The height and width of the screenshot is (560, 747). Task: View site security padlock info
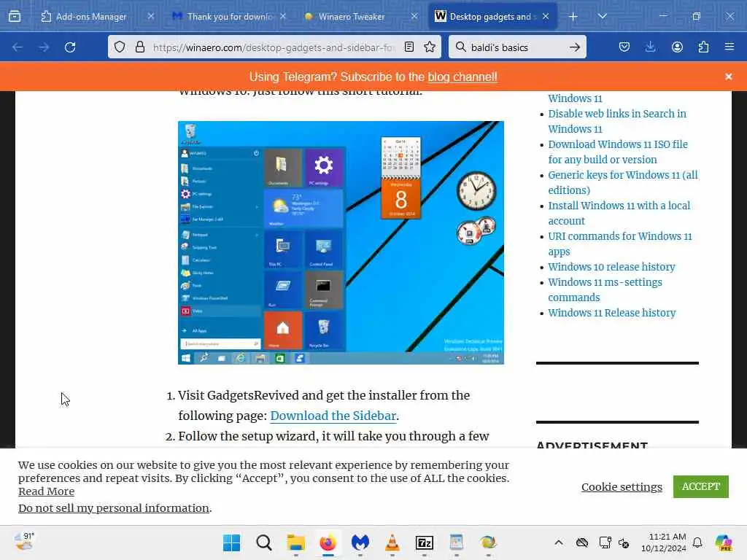click(x=139, y=47)
